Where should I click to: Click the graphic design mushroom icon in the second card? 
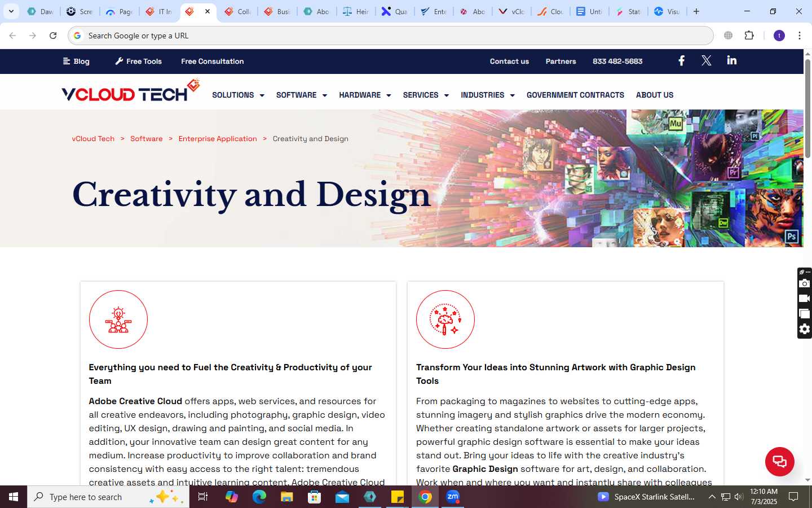445,319
